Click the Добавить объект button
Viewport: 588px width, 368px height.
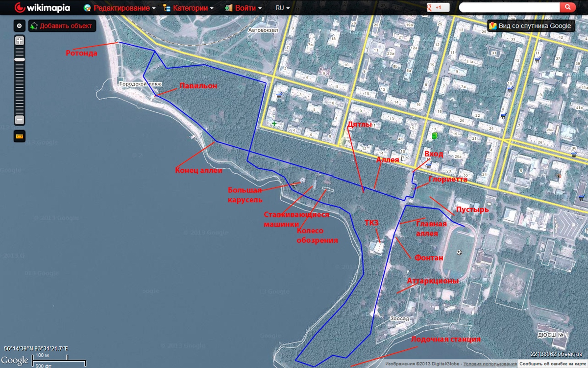[x=62, y=26]
